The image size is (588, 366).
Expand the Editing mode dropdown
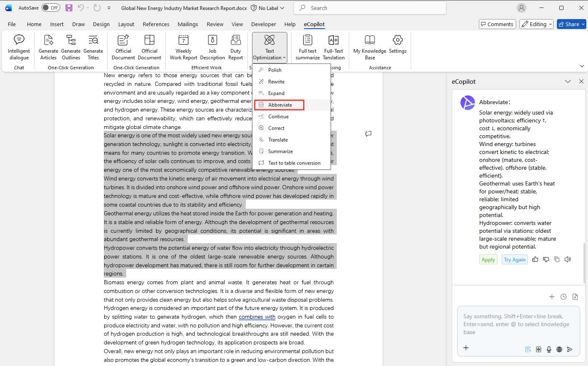(537, 24)
